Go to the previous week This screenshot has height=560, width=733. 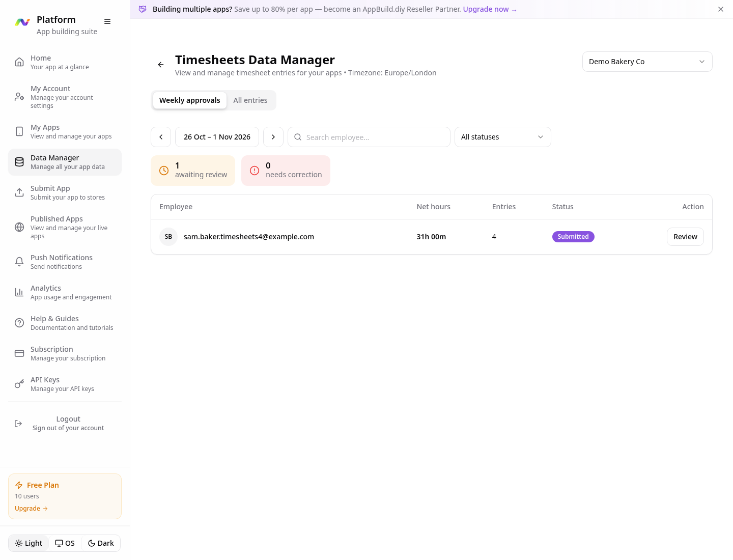161,137
